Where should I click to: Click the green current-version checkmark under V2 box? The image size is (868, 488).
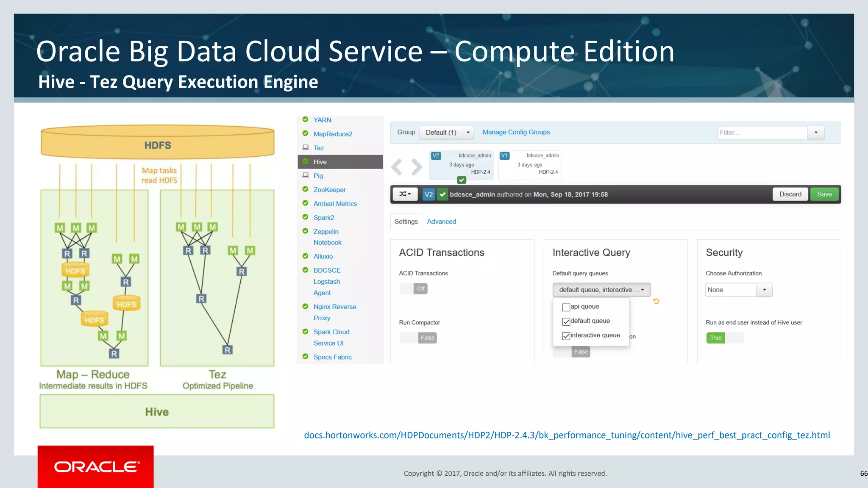[x=462, y=180]
